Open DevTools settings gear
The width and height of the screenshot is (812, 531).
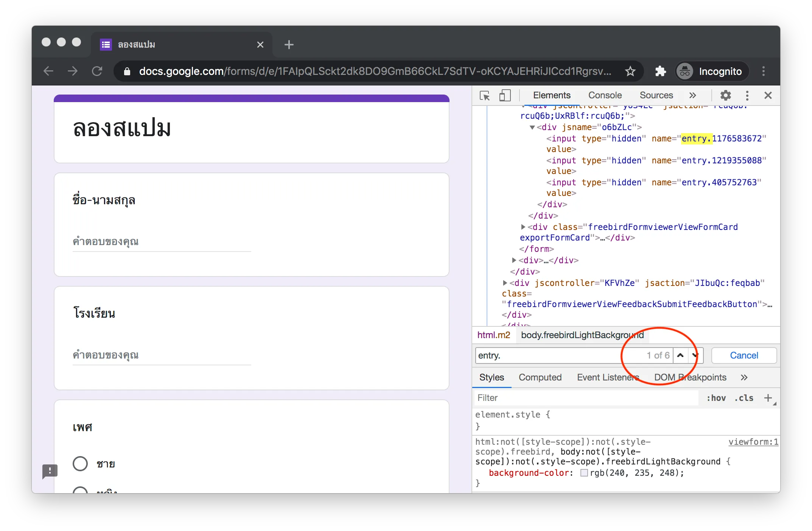click(x=725, y=95)
